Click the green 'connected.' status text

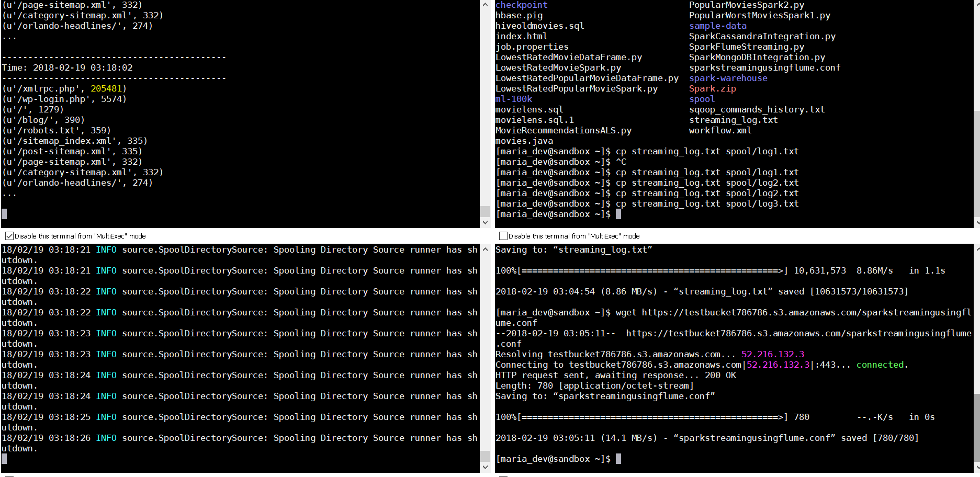[x=882, y=365]
